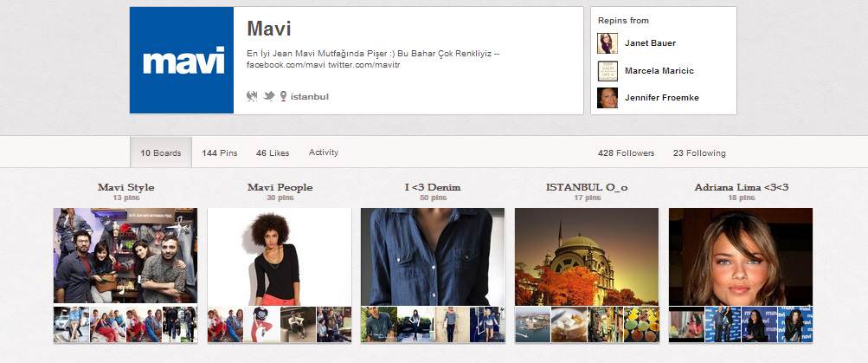This screenshot has height=363, width=868.
Task: Switch to the 144 Pins tab
Action: click(x=219, y=153)
